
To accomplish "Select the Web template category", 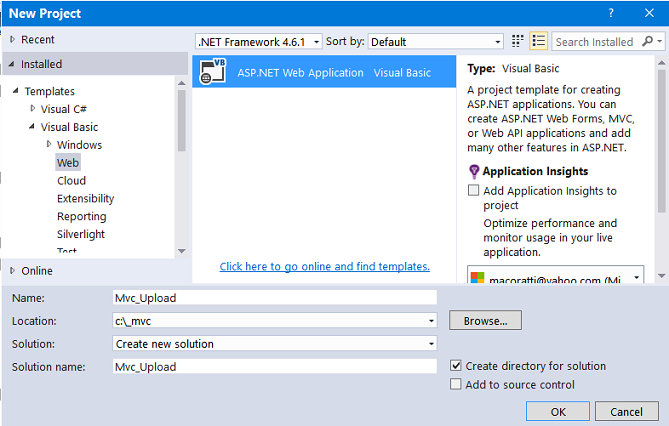I will point(68,163).
